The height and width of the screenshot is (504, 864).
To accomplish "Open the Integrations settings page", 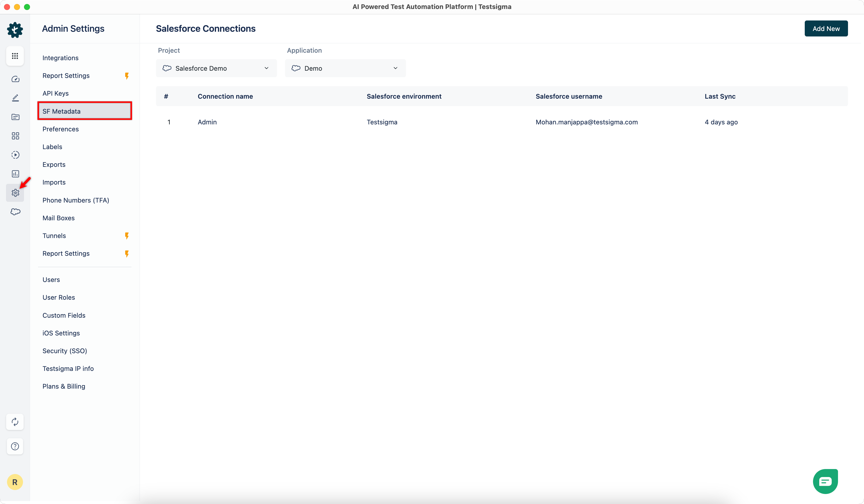I will (x=60, y=58).
